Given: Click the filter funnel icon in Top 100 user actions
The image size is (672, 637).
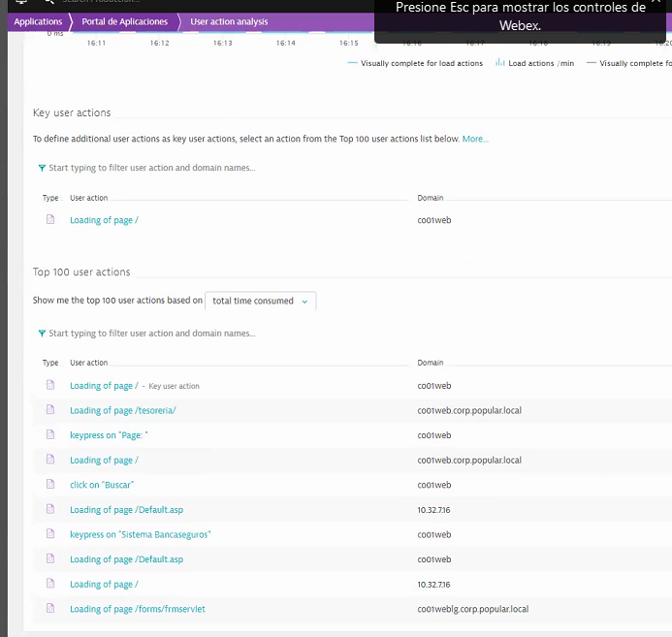Looking at the screenshot, I should pos(42,334).
